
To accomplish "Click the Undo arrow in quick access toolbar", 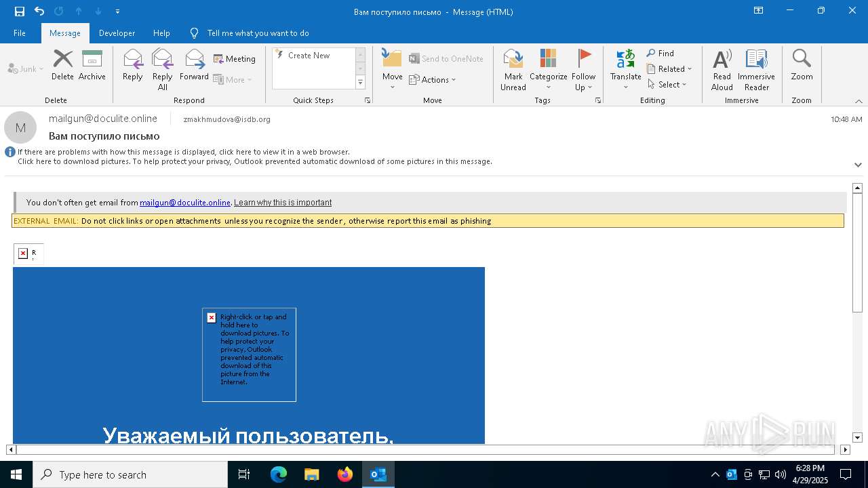I will [x=39, y=12].
